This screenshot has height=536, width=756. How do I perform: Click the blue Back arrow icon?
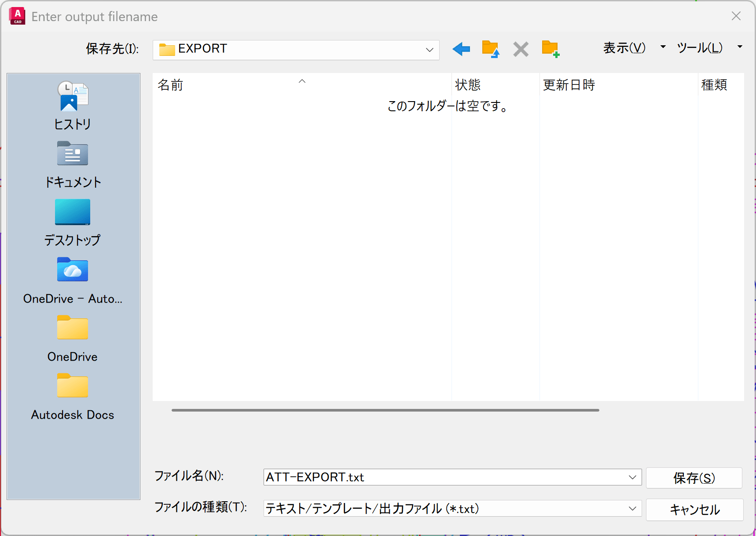461,49
